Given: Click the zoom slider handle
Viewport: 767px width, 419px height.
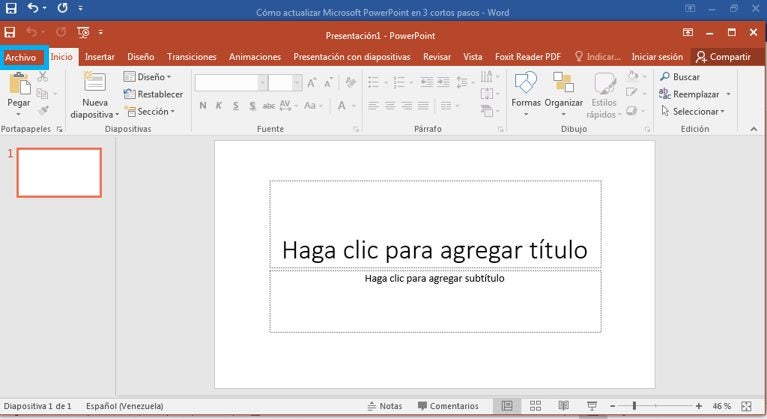Looking at the screenshot, I should [x=634, y=406].
